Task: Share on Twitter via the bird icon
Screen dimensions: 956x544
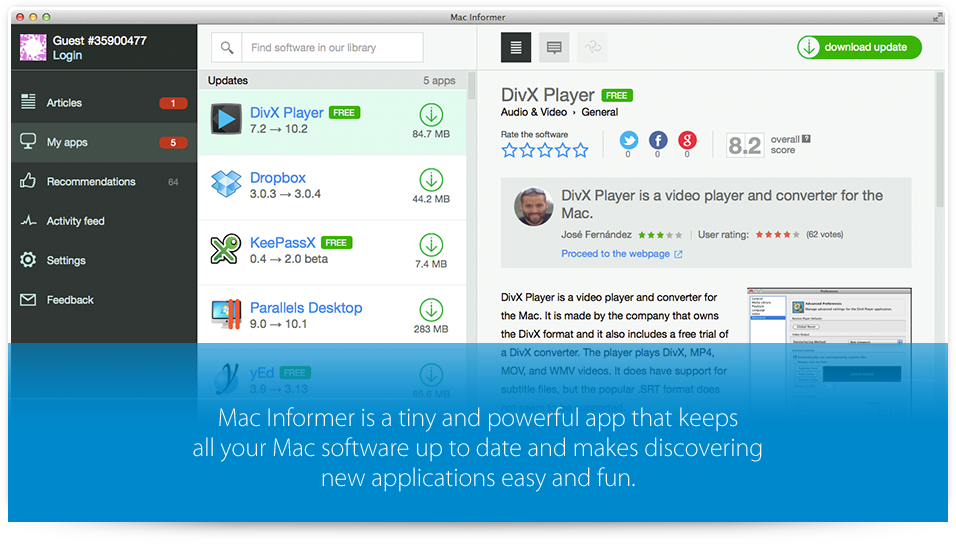Action: click(628, 140)
